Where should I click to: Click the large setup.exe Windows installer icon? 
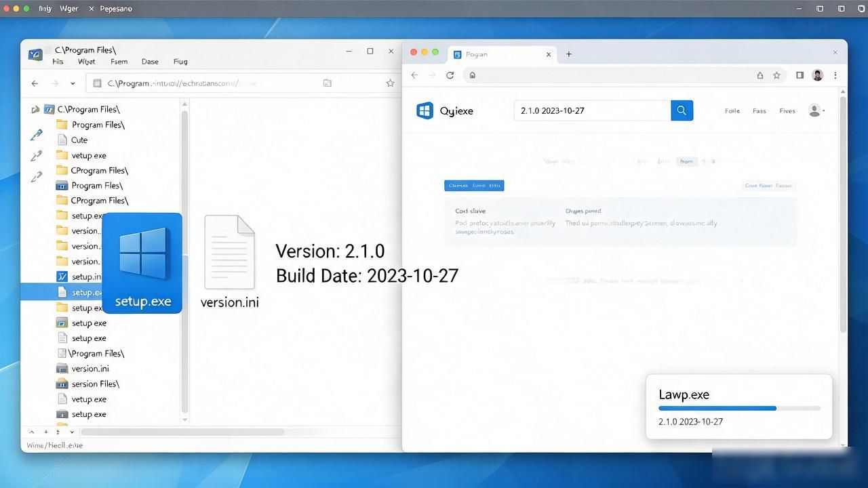coord(142,262)
